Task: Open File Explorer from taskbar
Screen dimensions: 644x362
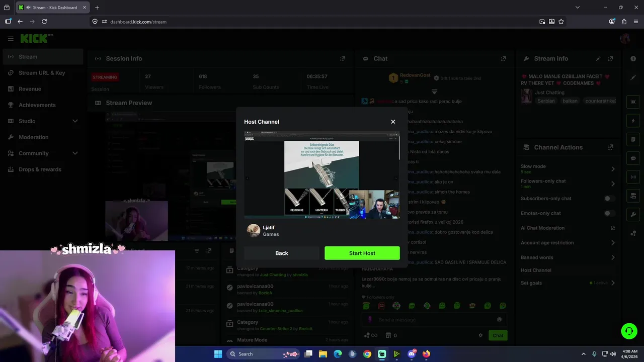Action: [323, 354]
